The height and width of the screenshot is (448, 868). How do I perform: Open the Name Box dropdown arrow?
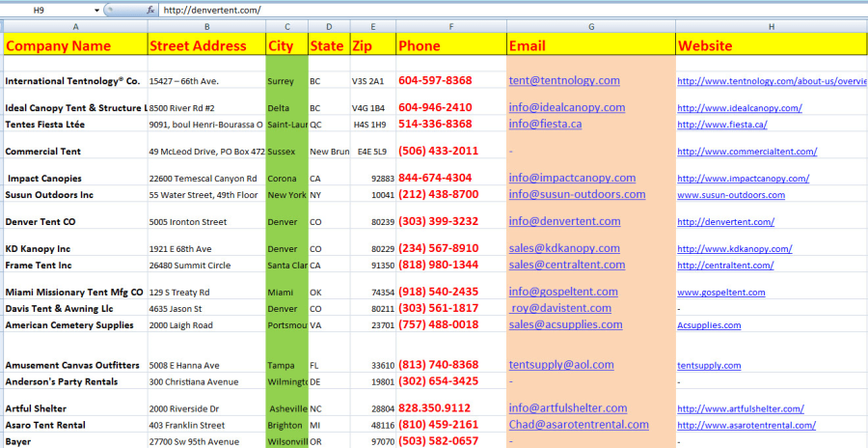[x=96, y=10]
